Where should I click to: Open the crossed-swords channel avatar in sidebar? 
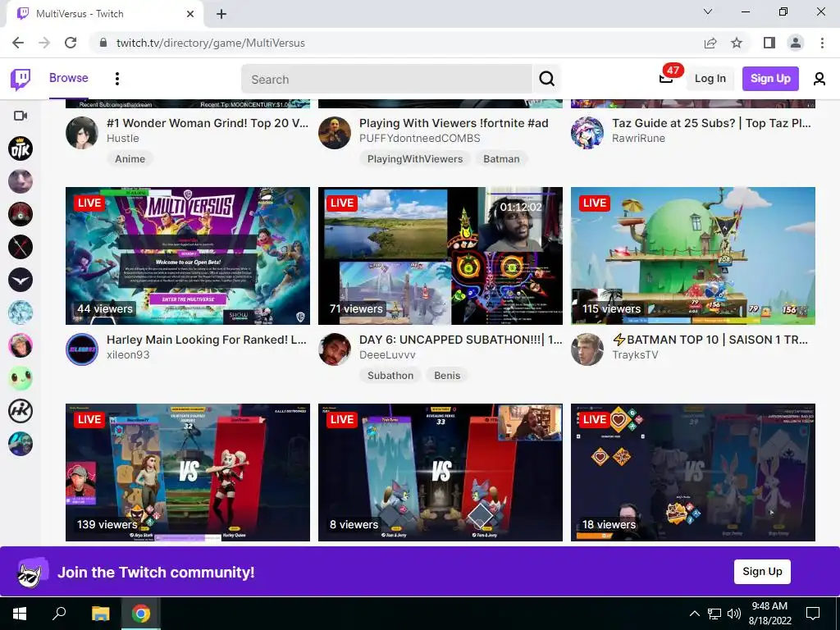tap(21, 247)
